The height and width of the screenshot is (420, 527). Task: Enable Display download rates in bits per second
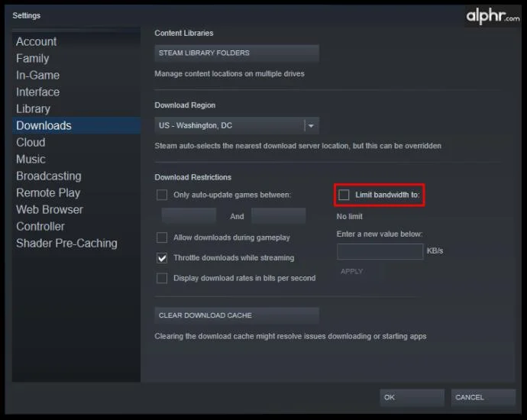pos(162,278)
